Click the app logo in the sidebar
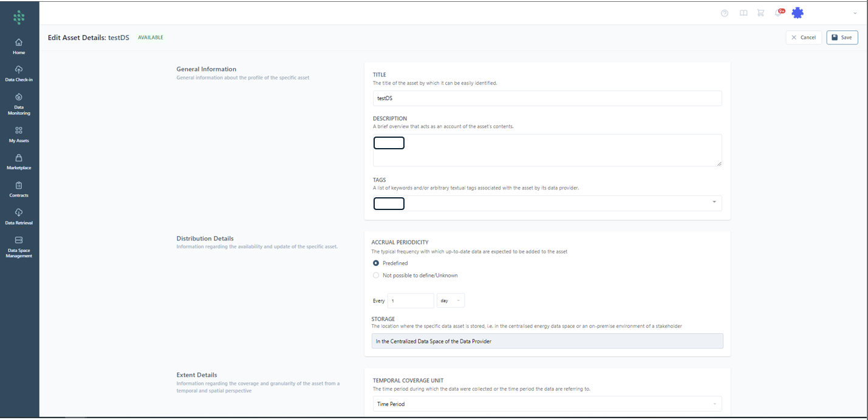The height and width of the screenshot is (420, 868). pos(19,17)
